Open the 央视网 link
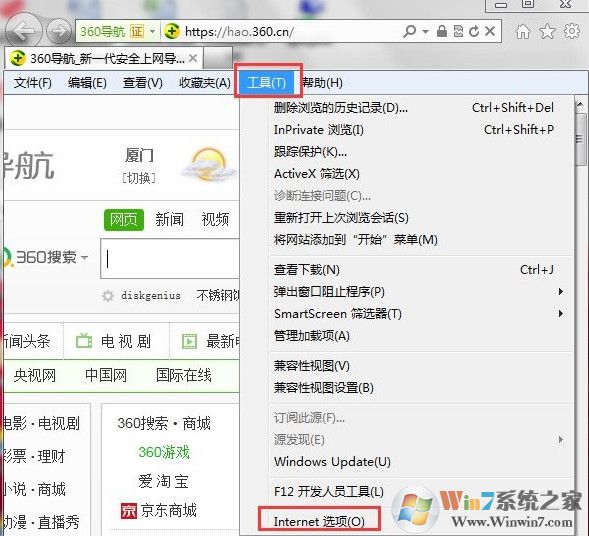Image resolution: width=589 pixels, height=536 pixels. click(x=35, y=375)
